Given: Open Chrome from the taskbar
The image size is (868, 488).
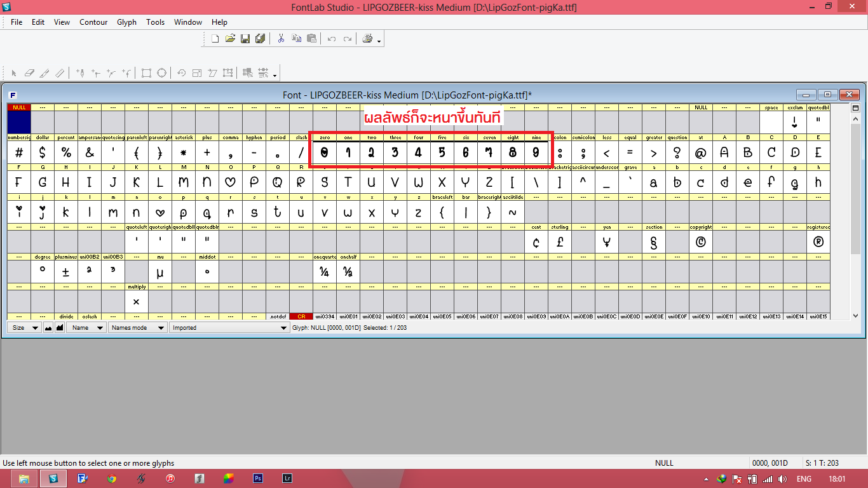Looking at the screenshot, I should pyautogui.click(x=112, y=478).
